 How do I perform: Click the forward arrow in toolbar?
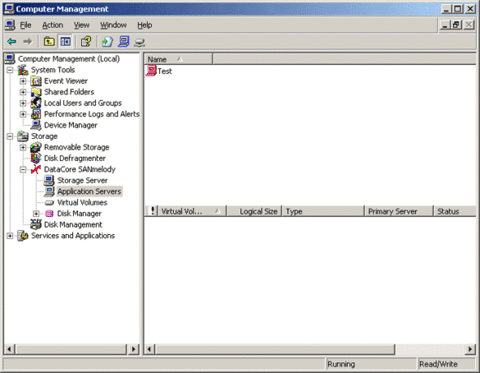coord(28,42)
